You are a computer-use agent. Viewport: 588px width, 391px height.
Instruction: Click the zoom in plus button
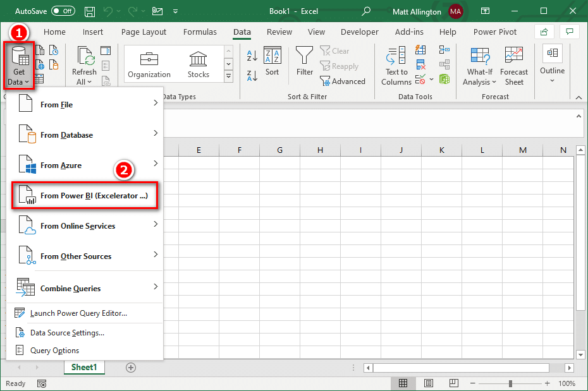tap(548, 383)
